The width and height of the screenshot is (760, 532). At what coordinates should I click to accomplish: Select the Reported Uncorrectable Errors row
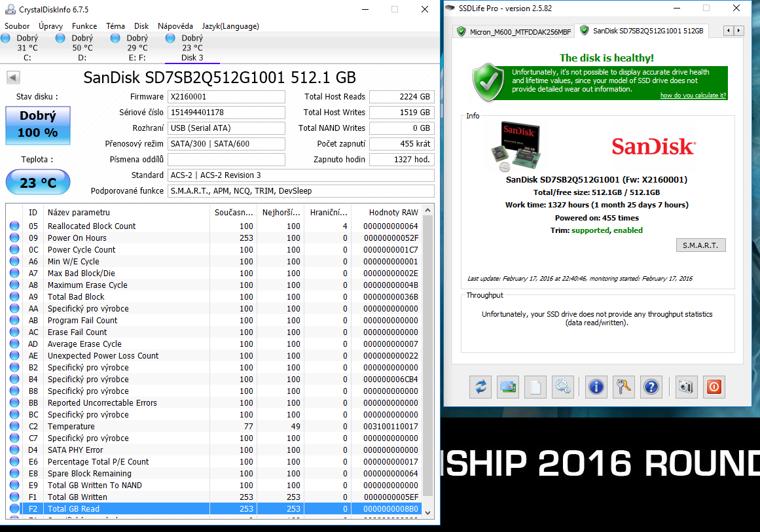[x=214, y=402]
